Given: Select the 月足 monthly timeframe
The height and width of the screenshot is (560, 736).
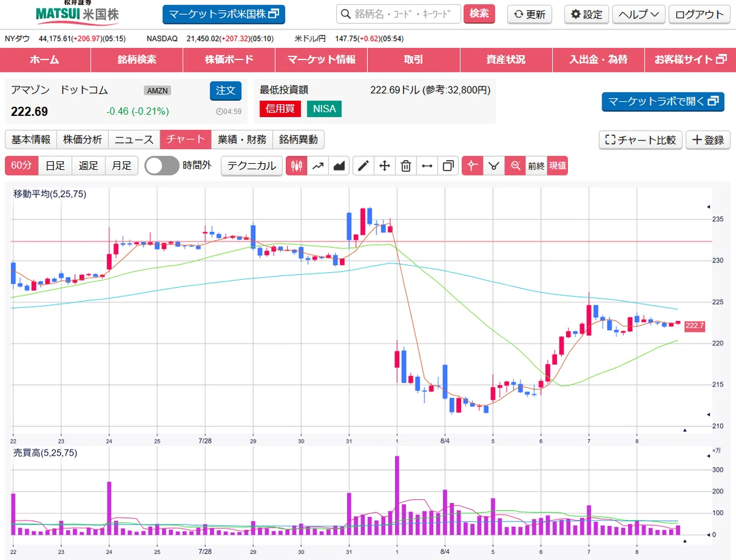Looking at the screenshot, I should point(121,166).
